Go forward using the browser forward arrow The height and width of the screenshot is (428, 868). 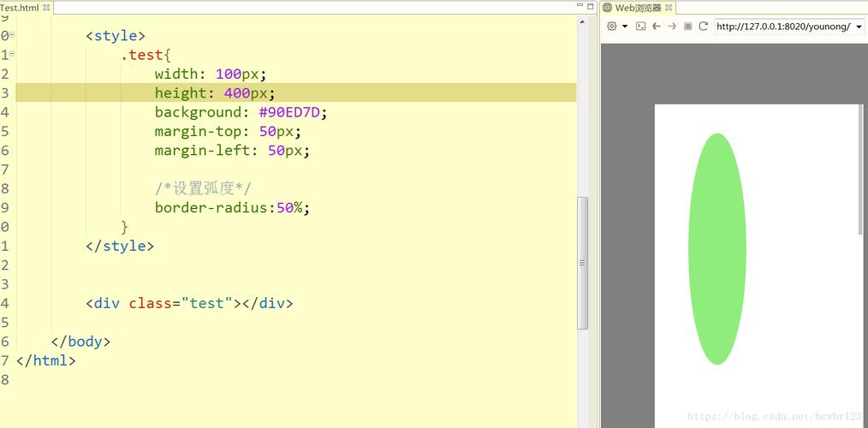coord(672,27)
